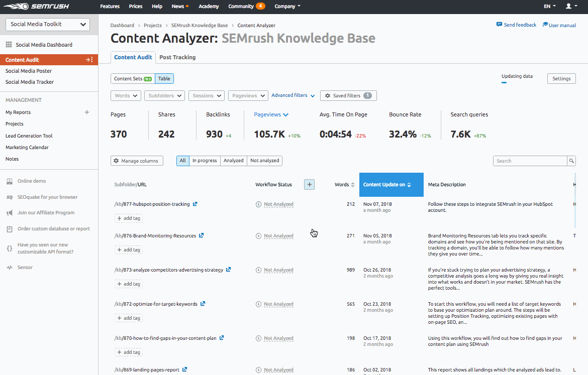Click the search magnifier icon
The height and width of the screenshot is (375, 588).
[571, 161]
